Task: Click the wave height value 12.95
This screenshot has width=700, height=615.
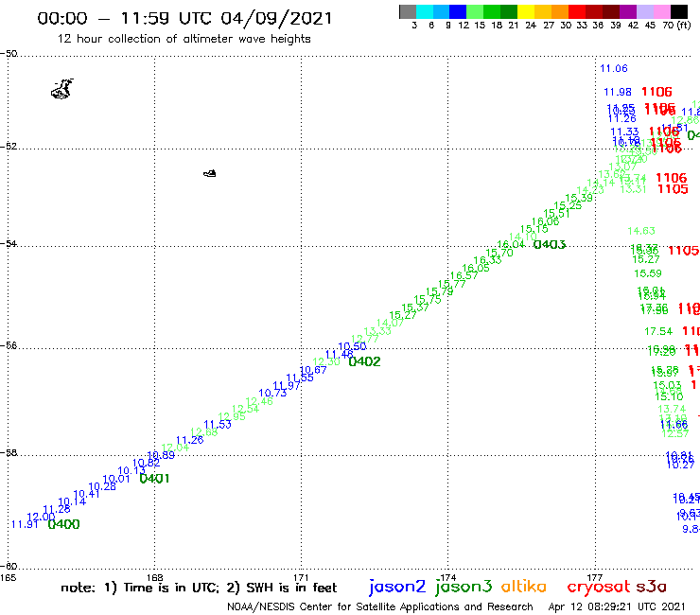Action: (x=232, y=416)
